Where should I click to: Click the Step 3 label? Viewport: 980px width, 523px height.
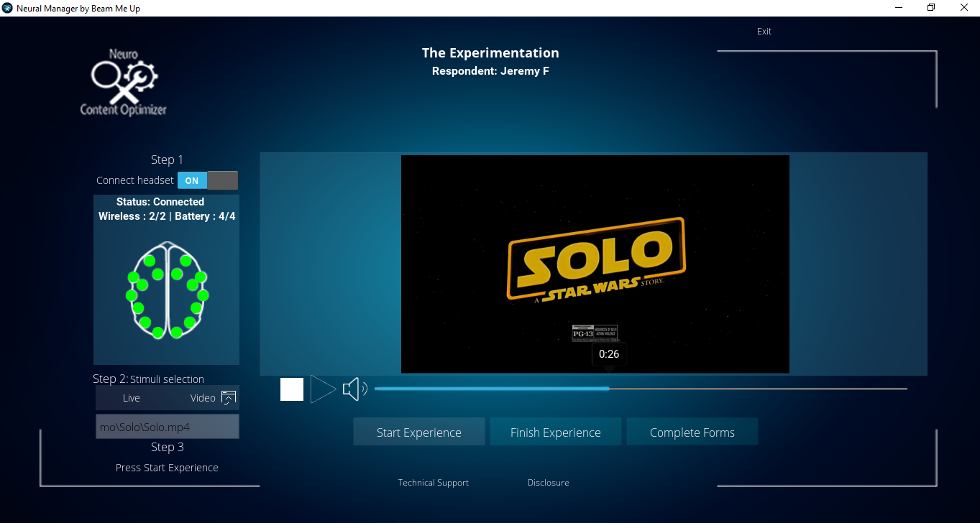(x=168, y=447)
